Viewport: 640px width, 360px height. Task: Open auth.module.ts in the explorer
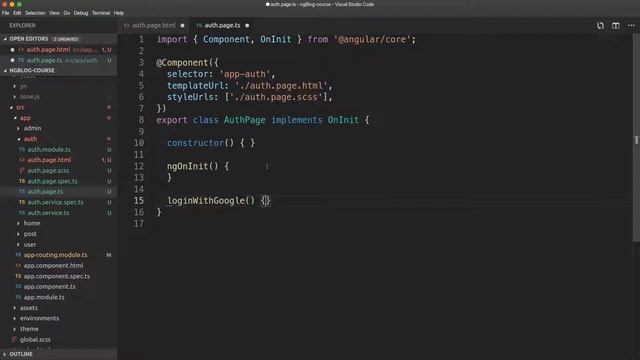coord(58,149)
